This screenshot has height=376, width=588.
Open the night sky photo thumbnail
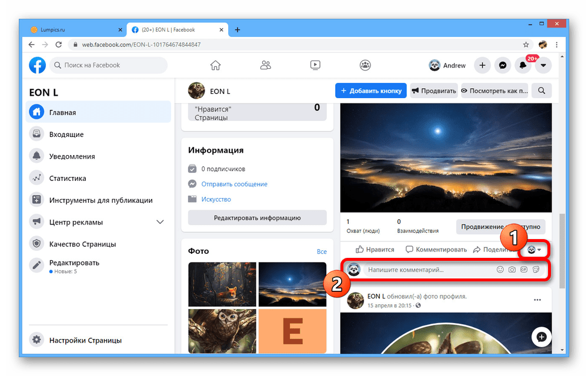[292, 284]
